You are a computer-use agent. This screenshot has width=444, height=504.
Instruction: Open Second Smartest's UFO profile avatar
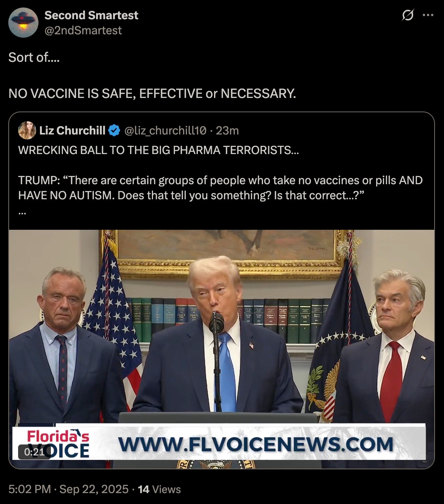23,22
